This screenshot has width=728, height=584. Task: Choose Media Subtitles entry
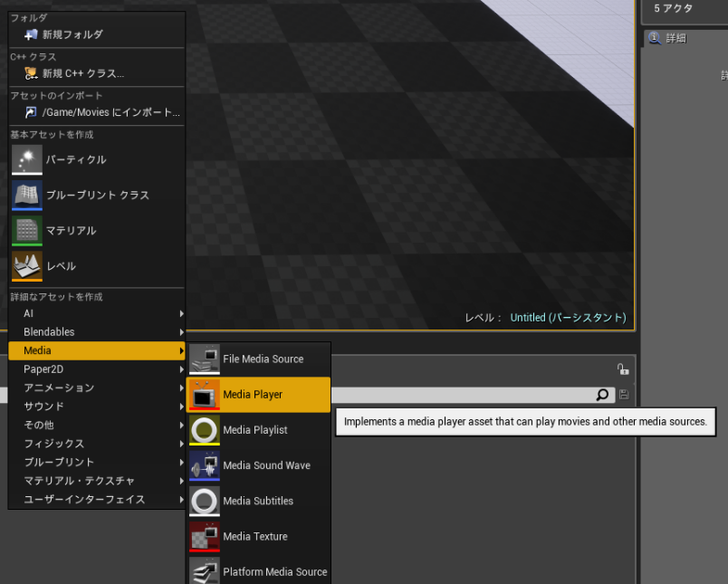(x=258, y=502)
